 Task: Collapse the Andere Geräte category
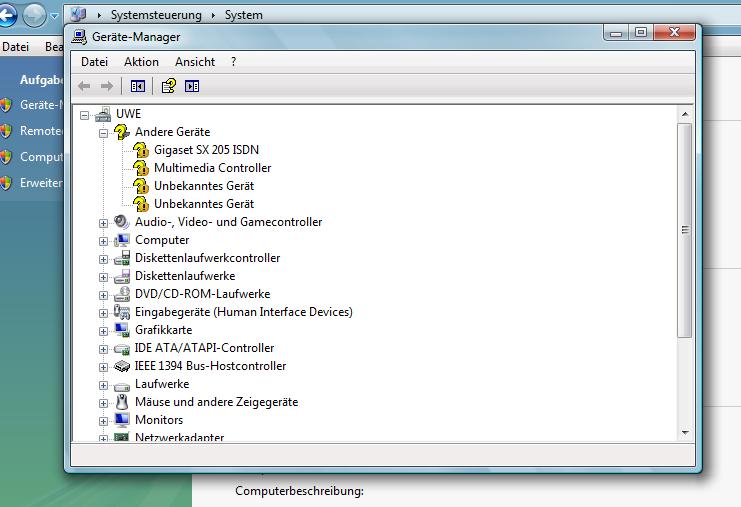click(103, 133)
